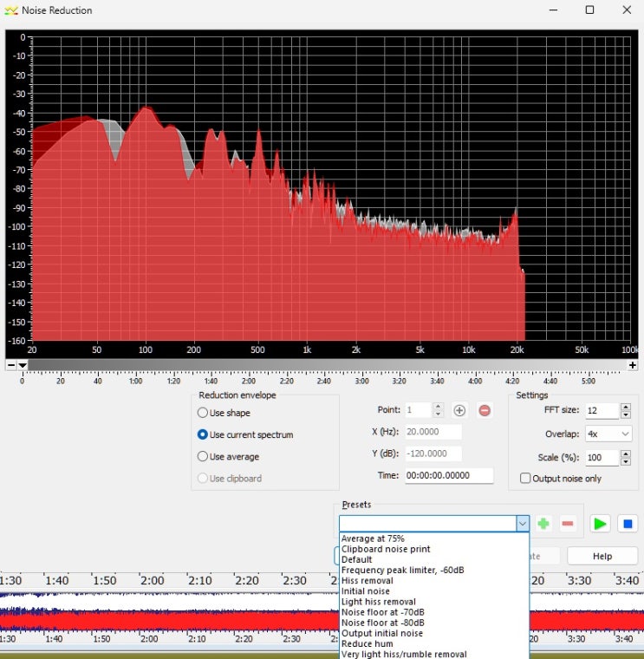The height and width of the screenshot is (659, 644).
Task: Click the time position slider marker
Action: [x=23, y=365]
